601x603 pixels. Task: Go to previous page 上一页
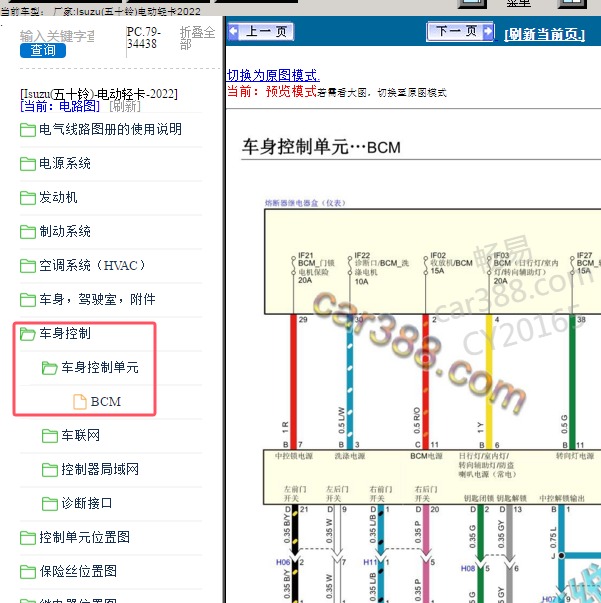tap(260, 32)
